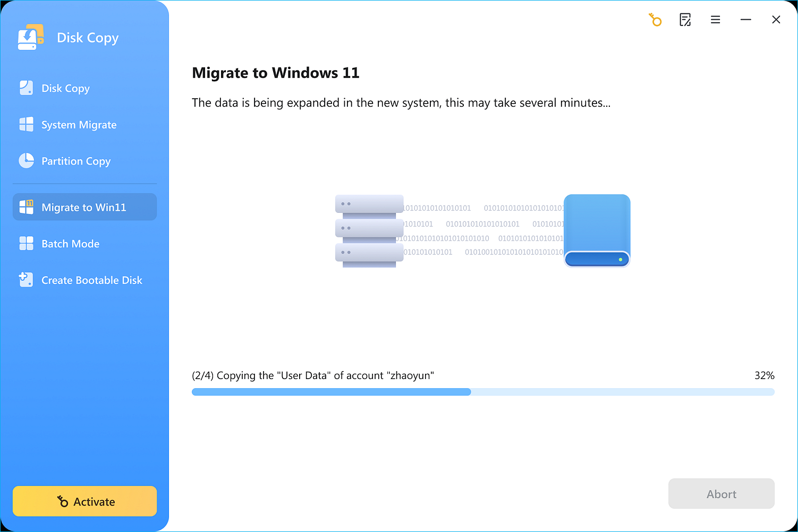Image resolution: width=798 pixels, height=532 pixels.
Task: Switch to Batch Mode
Action: [84, 244]
